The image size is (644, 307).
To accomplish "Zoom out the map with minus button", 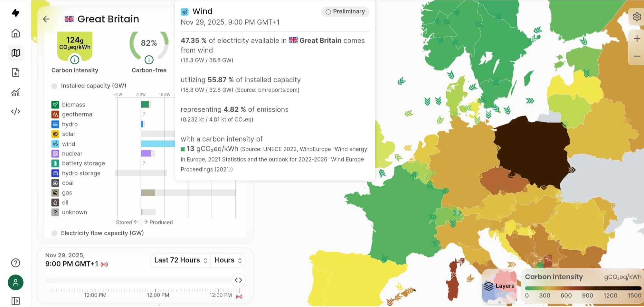I will [x=637, y=56].
